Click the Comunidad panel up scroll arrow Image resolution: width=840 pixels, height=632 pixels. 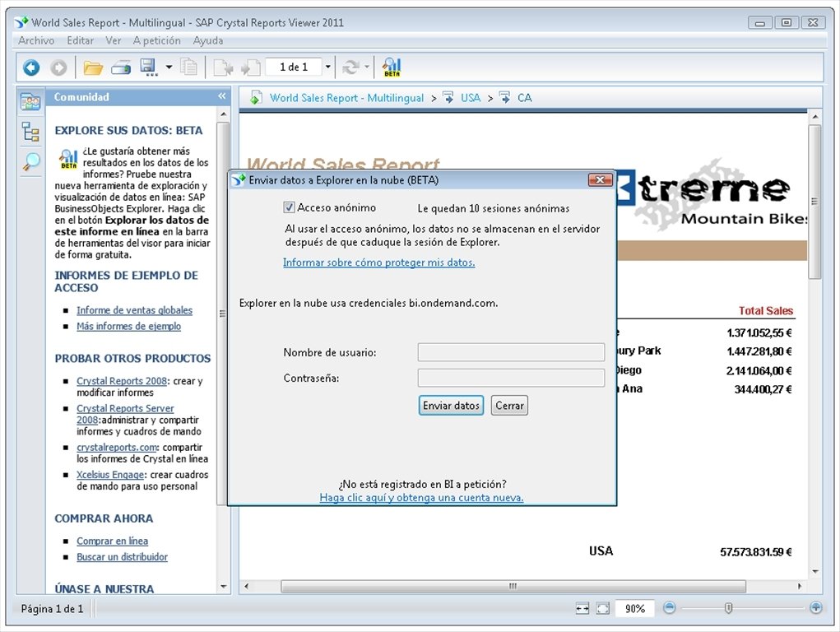click(x=224, y=114)
